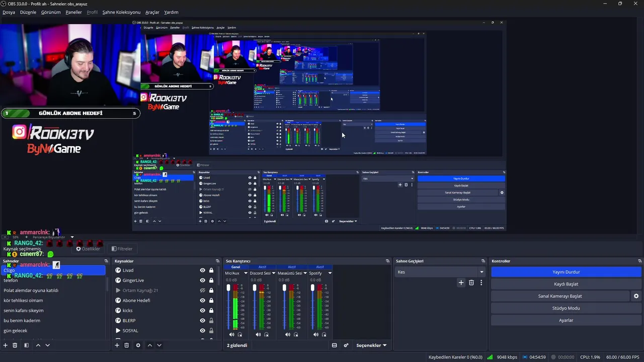Click the Kaydı Başlat button

[566, 284]
